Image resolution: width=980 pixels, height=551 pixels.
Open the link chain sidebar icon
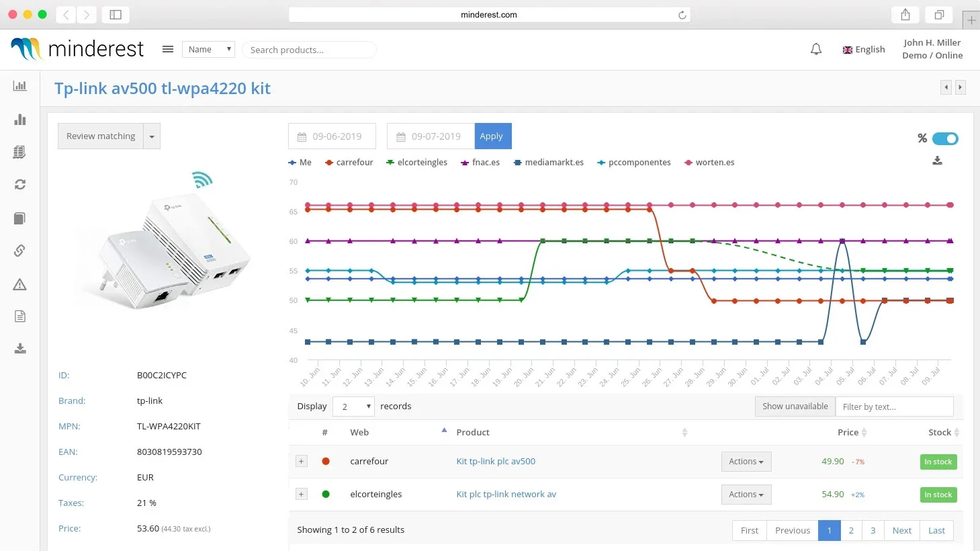(20, 251)
